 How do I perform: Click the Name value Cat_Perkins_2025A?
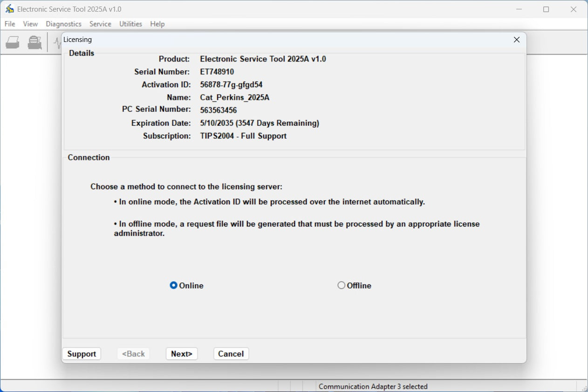coord(235,97)
